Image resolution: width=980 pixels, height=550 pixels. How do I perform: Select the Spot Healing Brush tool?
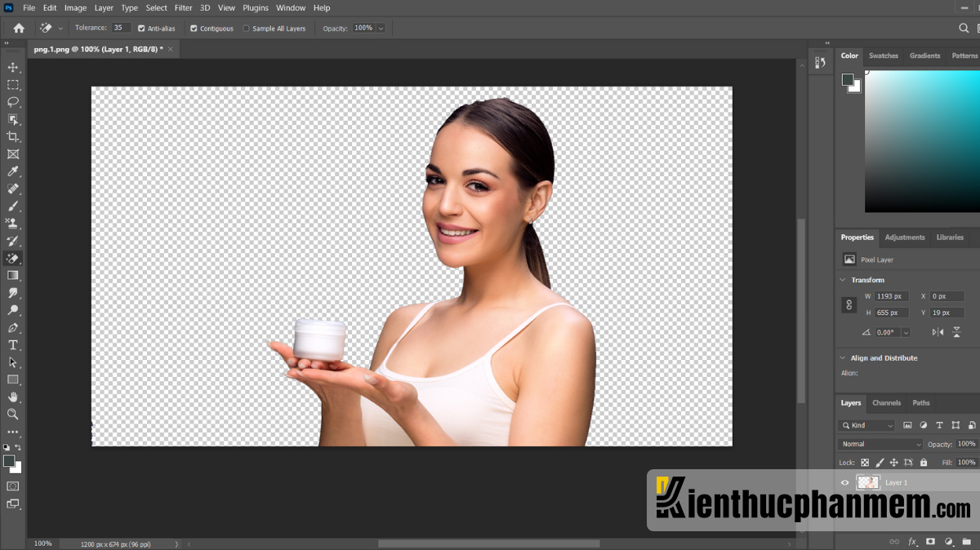pyautogui.click(x=13, y=189)
